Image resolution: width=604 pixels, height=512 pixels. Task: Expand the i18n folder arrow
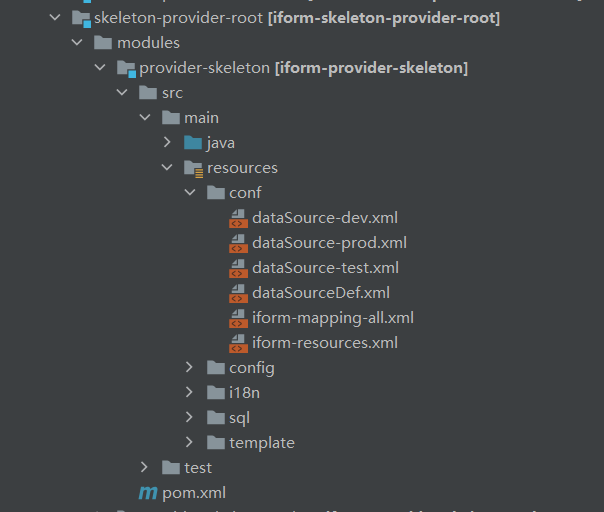click(x=190, y=393)
